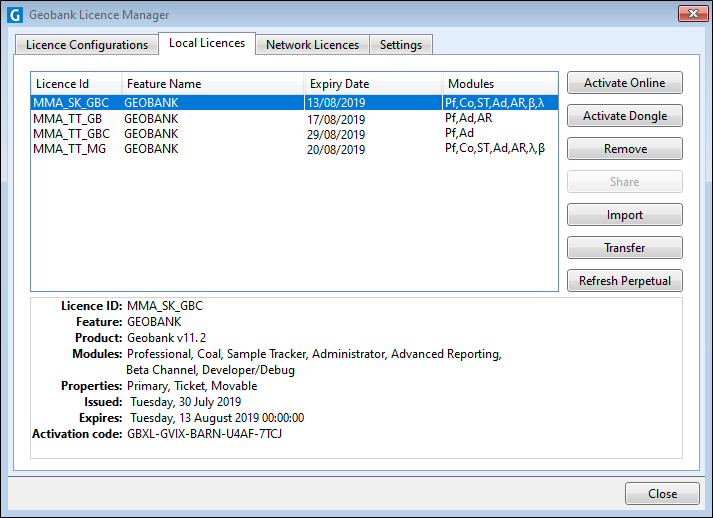Click modules cell Pf,Co,ST,Ad,AR,β,λ
Viewport: 713px width, 518px height.
click(494, 103)
